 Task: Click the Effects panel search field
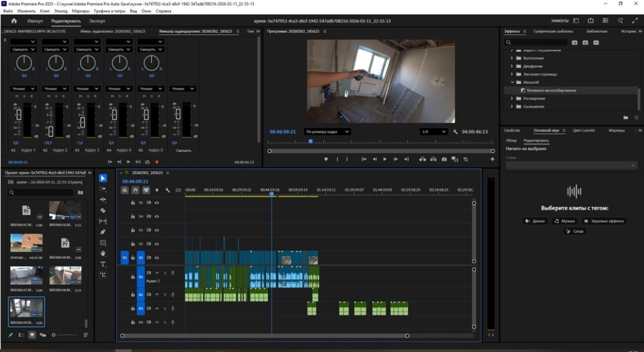[x=536, y=42]
